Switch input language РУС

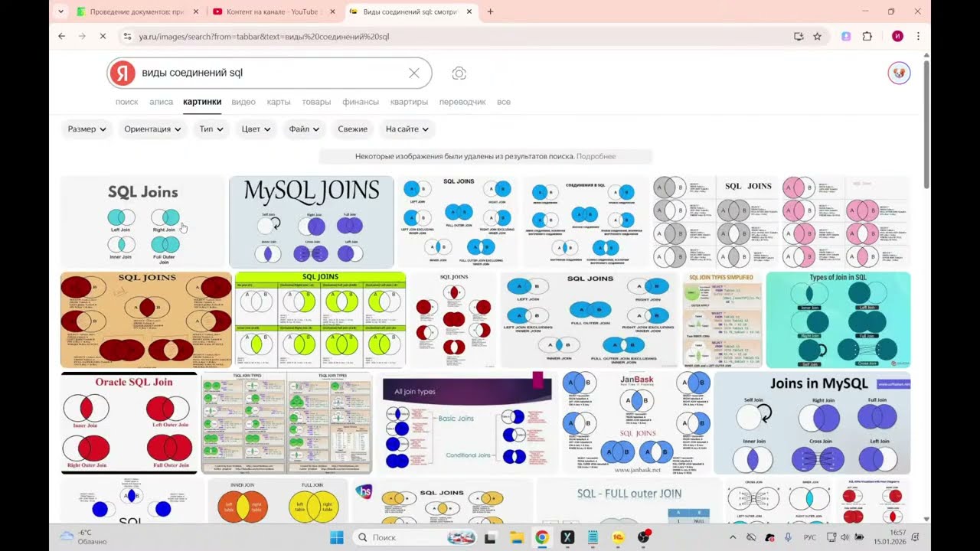tap(809, 537)
